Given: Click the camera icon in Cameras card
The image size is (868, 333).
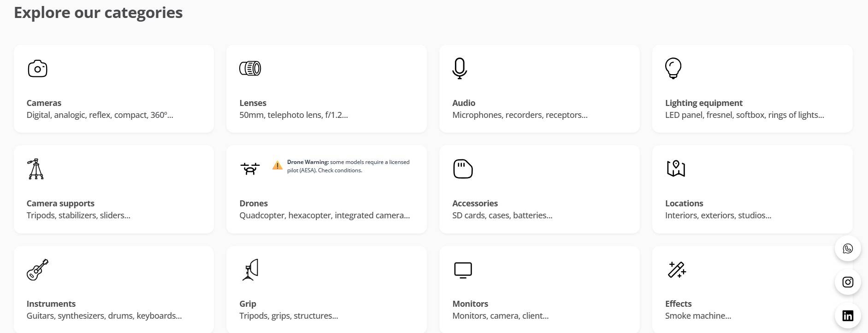Looking at the screenshot, I should [x=37, y=69].
